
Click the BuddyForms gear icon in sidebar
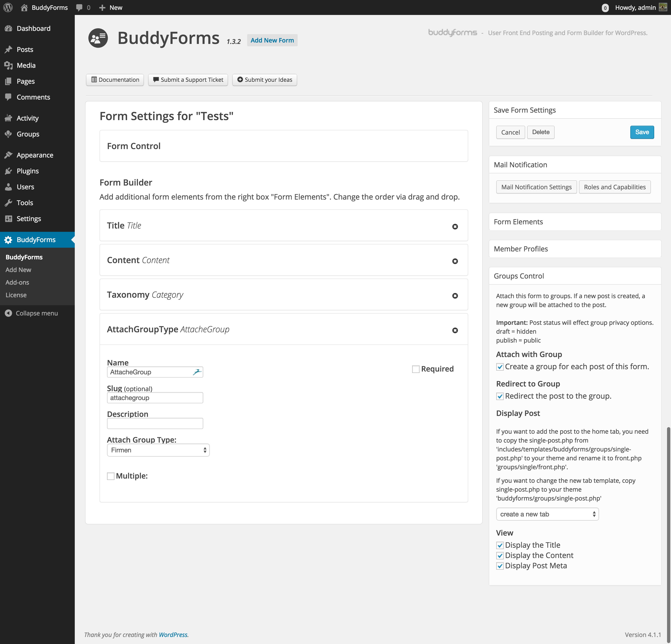9,240
